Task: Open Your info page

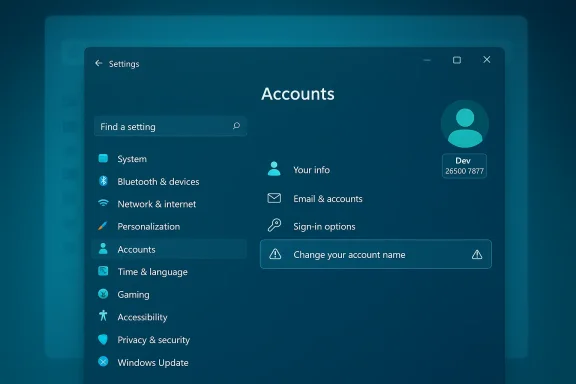Action: pos(312,170)
